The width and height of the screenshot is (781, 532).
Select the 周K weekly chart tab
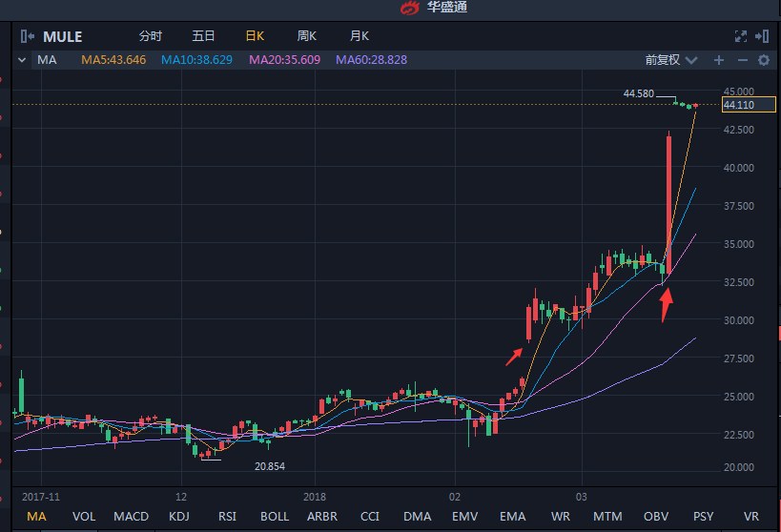306,36
